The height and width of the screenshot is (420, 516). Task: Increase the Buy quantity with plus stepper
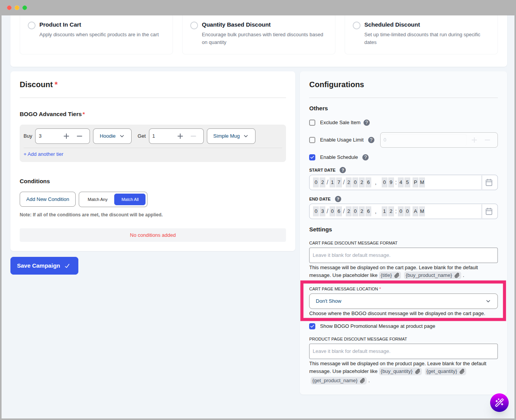click(66, 136)
